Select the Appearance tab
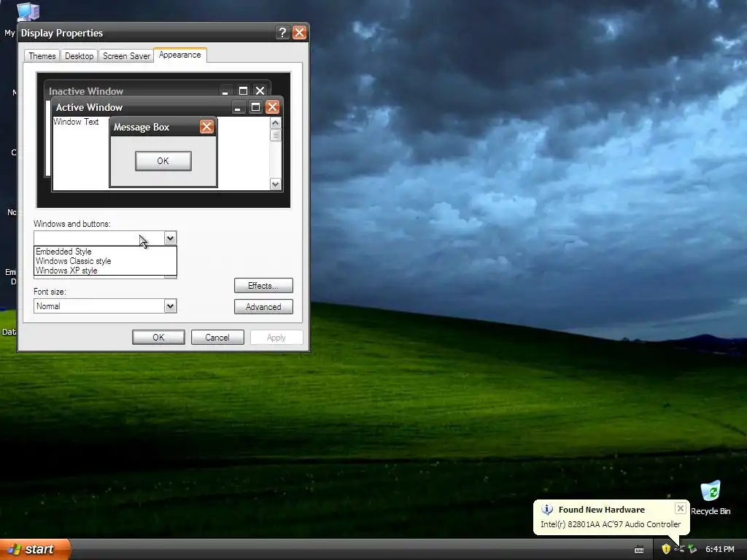 (179, 55)
